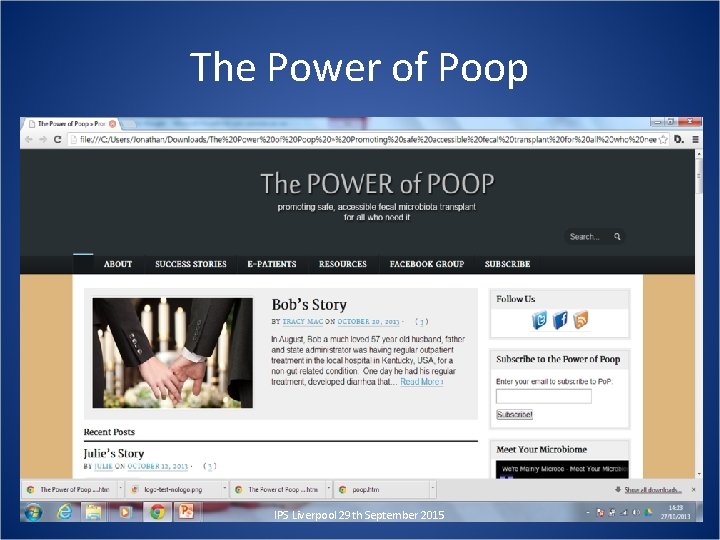Open the RSS feed icon
The image size is (720, 540).
(581, 320)
